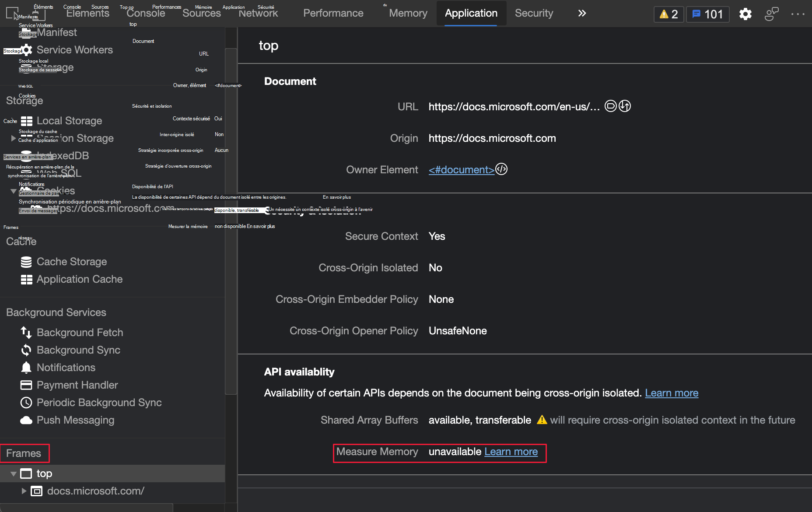
Task: Click the Background Services section header
Action: click(x=56, y=312)
